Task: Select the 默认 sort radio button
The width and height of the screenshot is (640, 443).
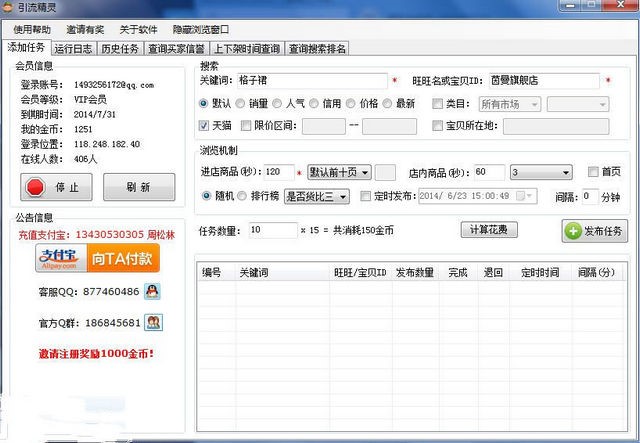Action: point(203,103)
